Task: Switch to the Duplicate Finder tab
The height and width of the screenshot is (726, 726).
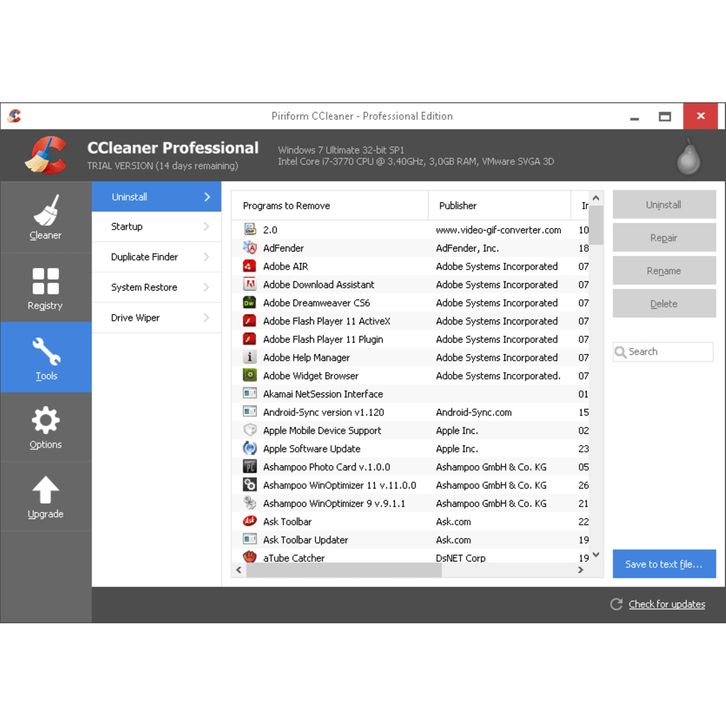Action: pyautogui.click(x=145, y=257)
